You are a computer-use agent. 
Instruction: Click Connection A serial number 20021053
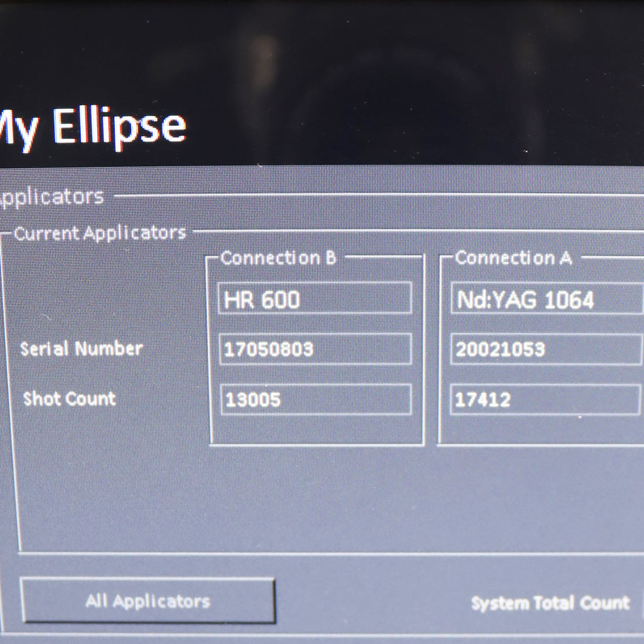pos(547,349)
